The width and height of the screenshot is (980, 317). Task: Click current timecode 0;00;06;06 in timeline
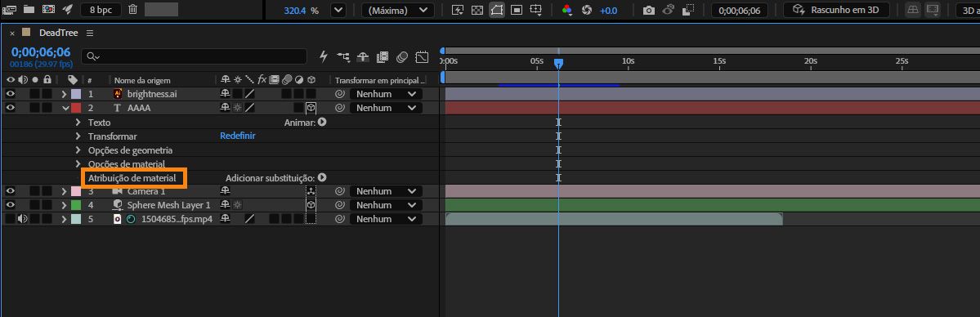(41, 52)
